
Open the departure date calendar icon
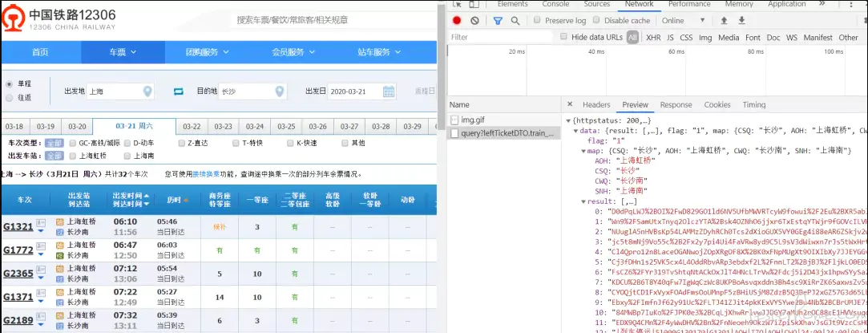389,91
